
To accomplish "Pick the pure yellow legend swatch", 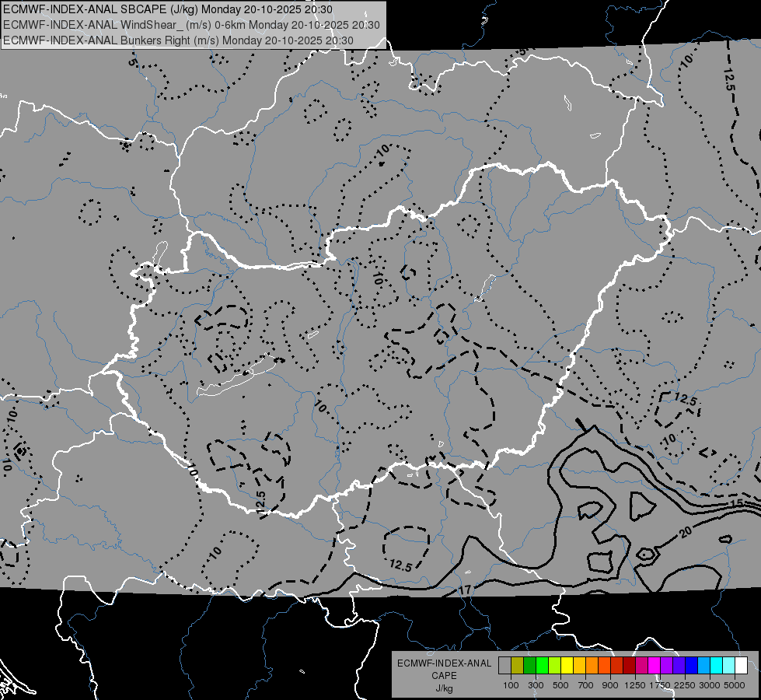I will pyautogui.click(x=567, y=665).
